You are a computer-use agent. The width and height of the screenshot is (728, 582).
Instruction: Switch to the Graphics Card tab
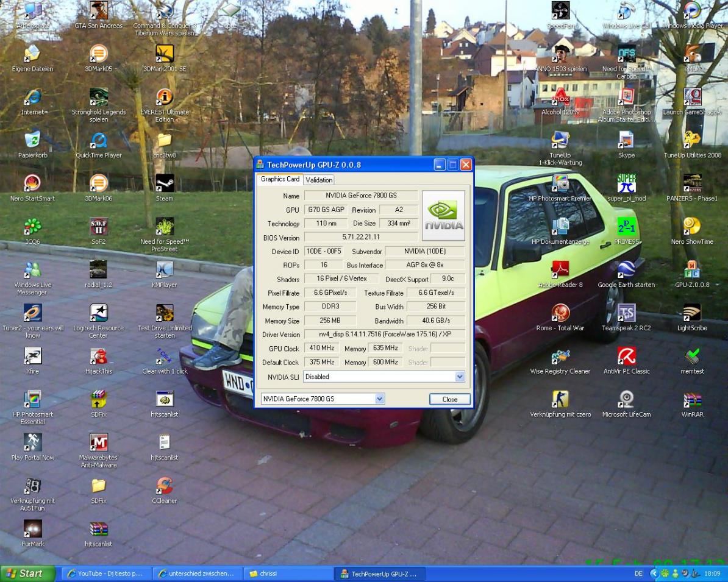pos(280,179)
